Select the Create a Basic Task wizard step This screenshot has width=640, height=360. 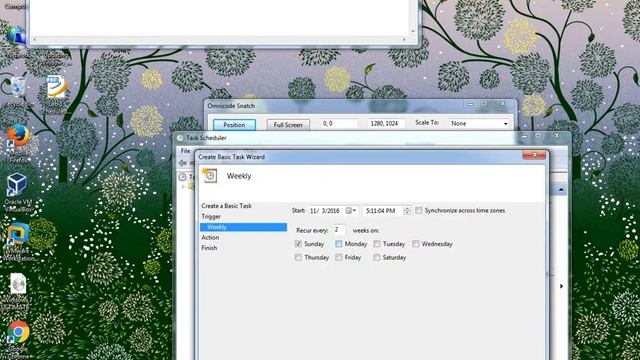226,206
